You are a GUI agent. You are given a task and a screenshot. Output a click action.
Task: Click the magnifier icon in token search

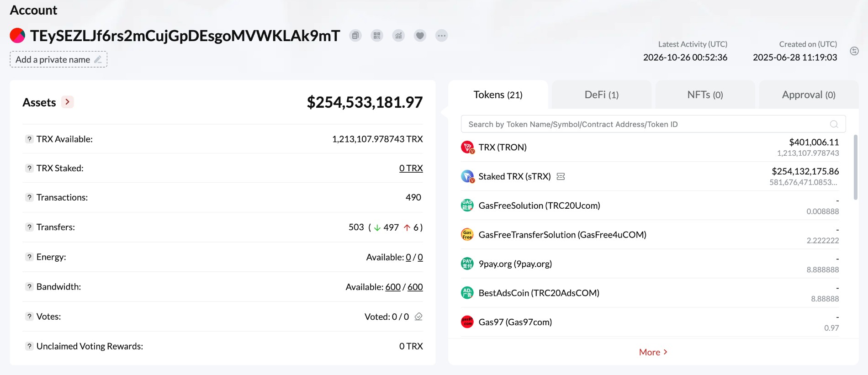834,124
